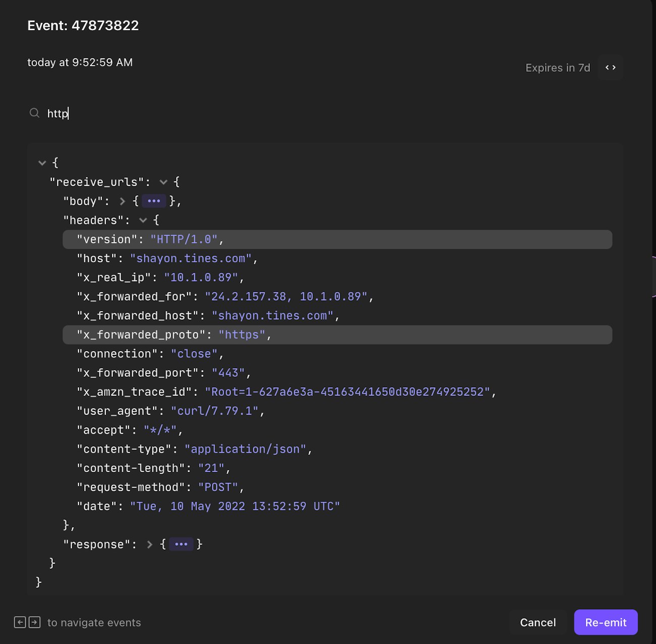Click the user_agent curl value
656x644 pixels.
pyautogui.click(x=214, y=411)
